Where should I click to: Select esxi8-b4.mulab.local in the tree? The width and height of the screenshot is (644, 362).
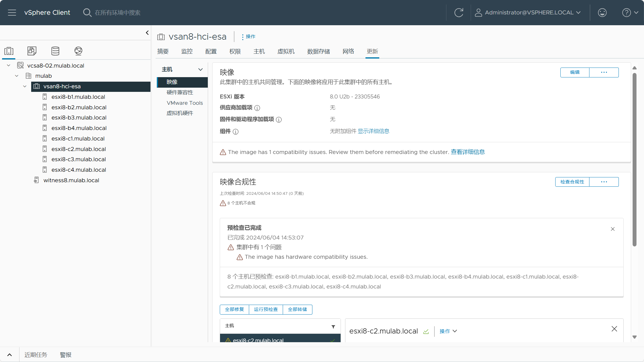(79, 128)
